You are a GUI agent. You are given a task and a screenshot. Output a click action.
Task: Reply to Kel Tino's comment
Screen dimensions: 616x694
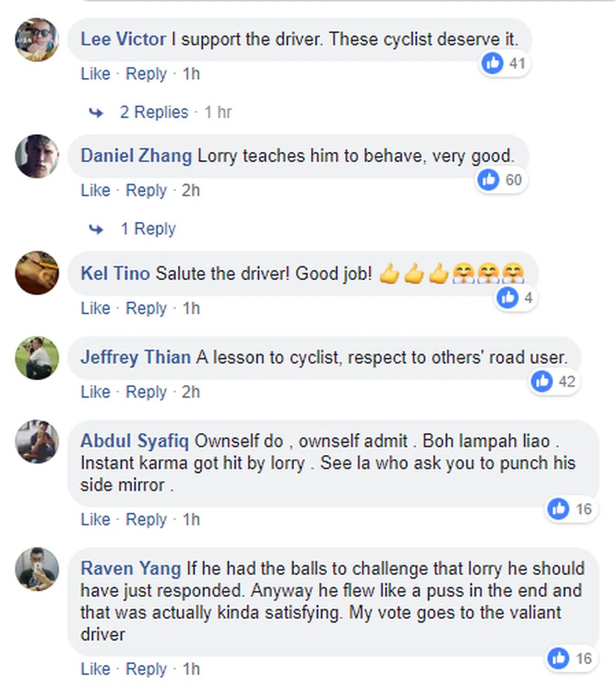(x=146, y=309)
